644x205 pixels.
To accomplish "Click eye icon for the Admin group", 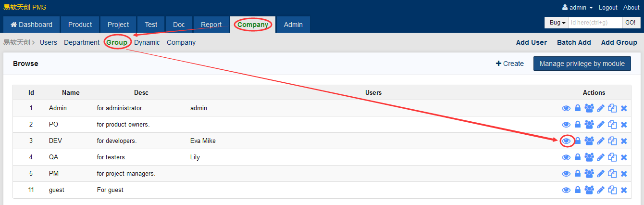I will coord(566,108).
